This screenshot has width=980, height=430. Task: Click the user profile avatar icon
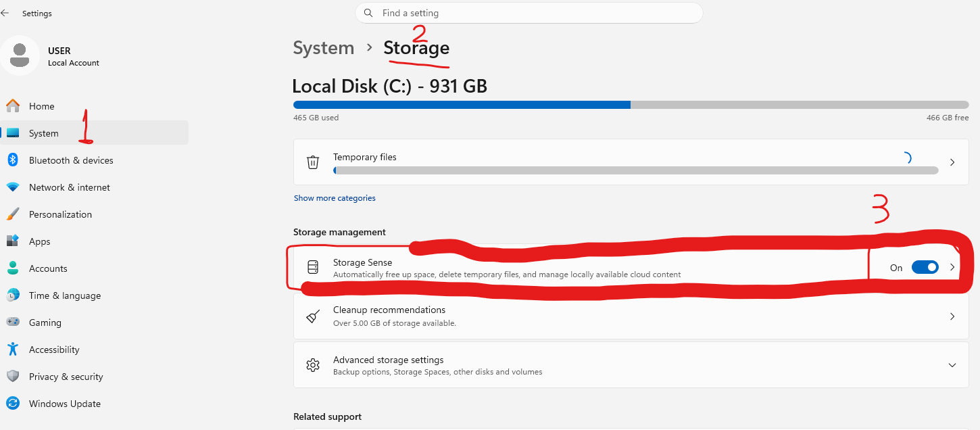[x=20, y=55]
